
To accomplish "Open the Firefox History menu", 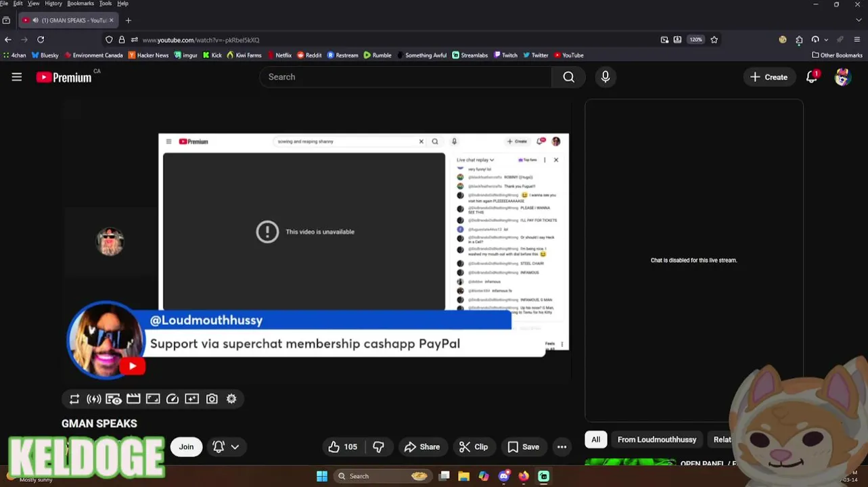I will pyautogui.click(x=53, y=3).
